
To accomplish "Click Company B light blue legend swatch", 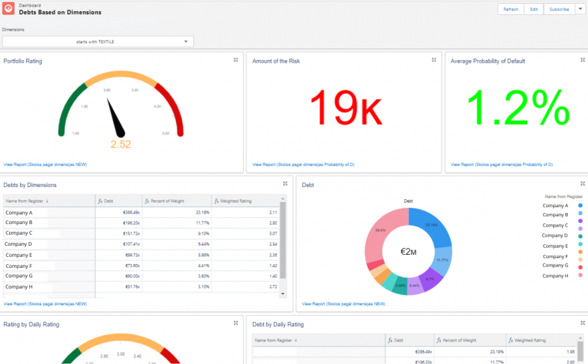I will click(x=580, y=213).
